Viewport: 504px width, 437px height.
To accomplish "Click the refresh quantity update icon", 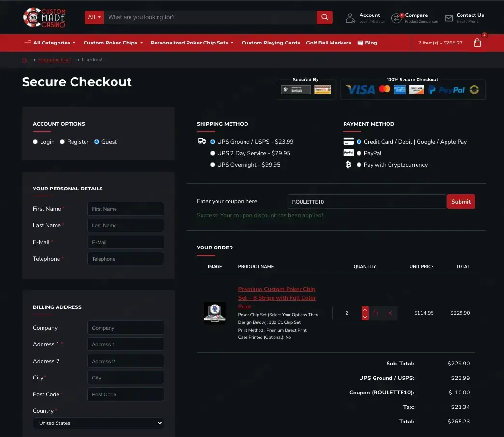I will point(375,313).
